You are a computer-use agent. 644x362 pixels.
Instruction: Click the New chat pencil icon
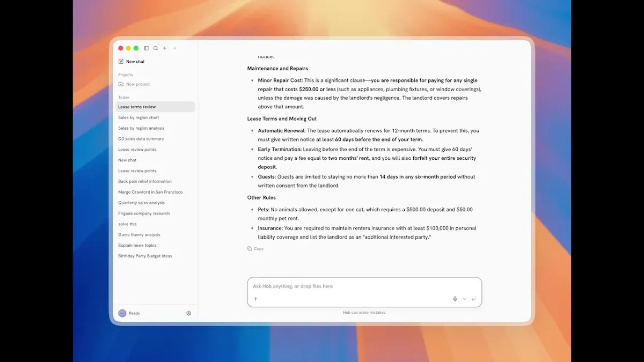pyautogui.click(x=121, y=62)
